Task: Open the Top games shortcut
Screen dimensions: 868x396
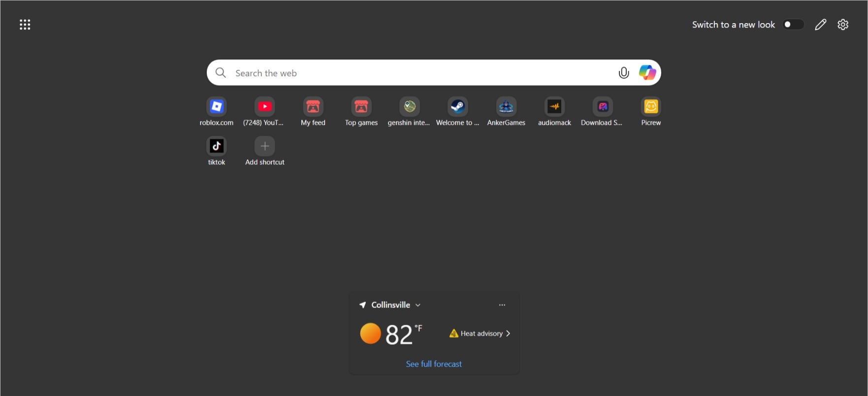Action: pyautogui.click(x=361, y=112)
